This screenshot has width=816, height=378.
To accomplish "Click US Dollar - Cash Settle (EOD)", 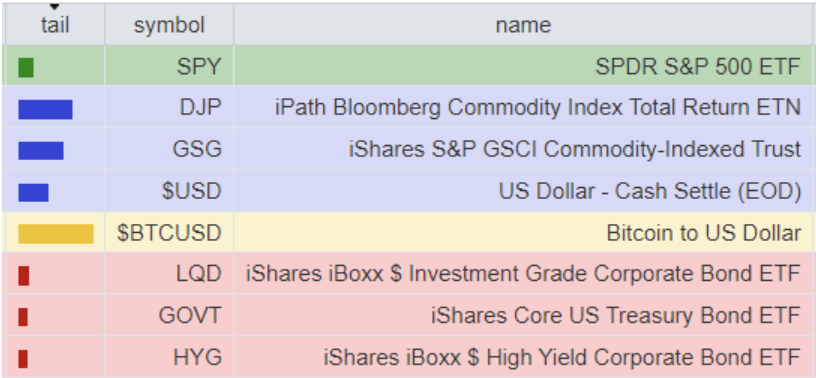I will [650, 192].
